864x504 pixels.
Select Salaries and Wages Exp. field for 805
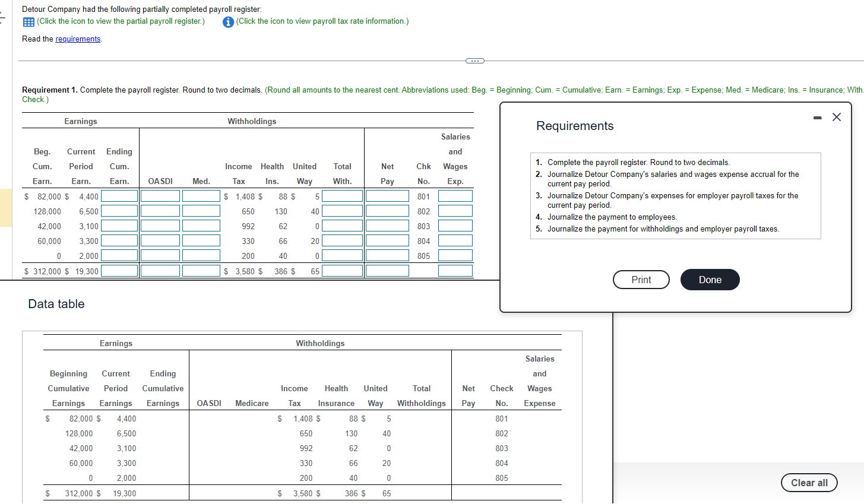455,255
